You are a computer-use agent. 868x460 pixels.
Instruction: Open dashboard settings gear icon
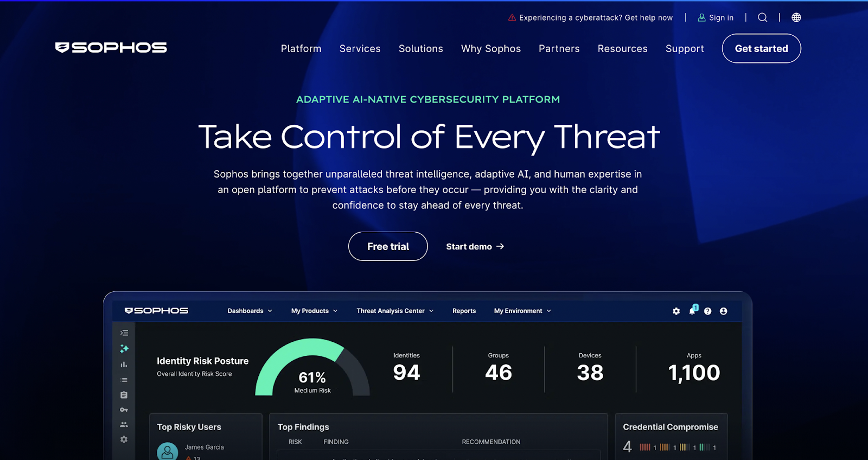pos(676,311)
